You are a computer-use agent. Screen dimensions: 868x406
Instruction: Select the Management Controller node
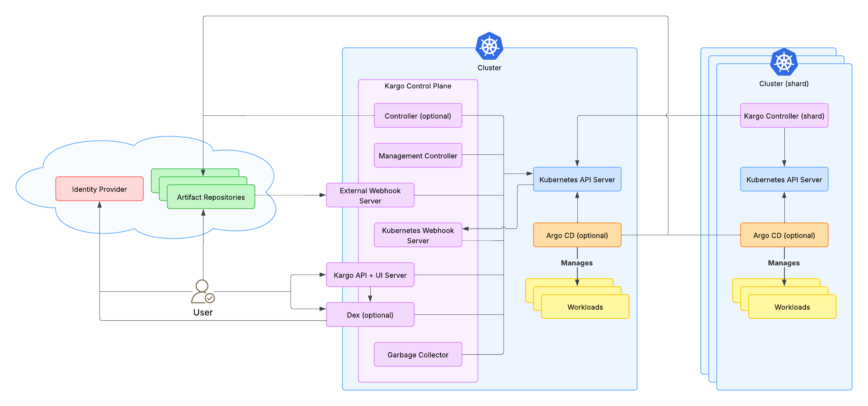coord(418,156)
